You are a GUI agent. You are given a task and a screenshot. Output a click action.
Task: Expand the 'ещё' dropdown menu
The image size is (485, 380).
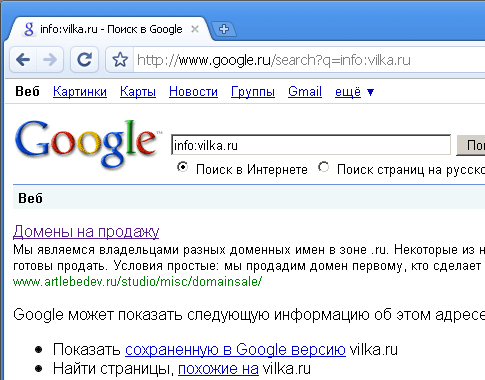pyautogui.click(x=354, y=91)
